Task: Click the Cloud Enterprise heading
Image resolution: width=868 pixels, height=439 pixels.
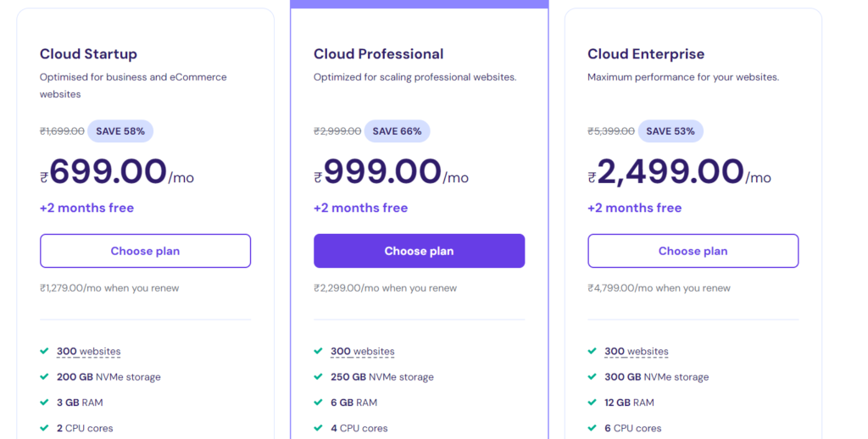Action: coord(646,53)
